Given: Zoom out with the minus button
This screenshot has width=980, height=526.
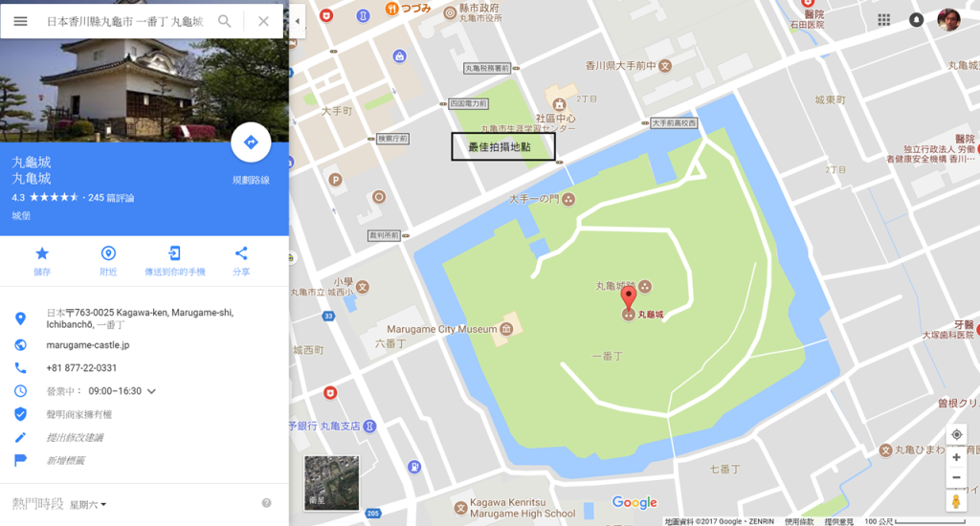Looking at the screenshot, I should [x=956, y=477].
